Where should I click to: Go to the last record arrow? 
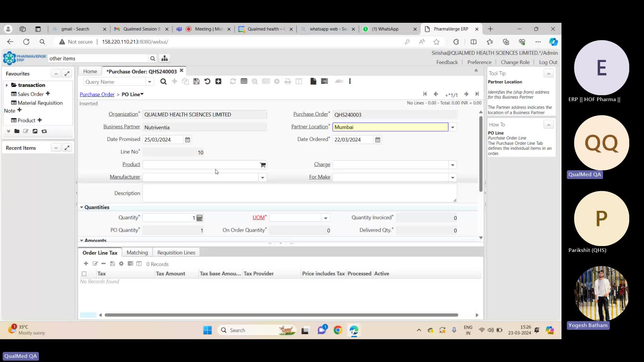[477, 94]
